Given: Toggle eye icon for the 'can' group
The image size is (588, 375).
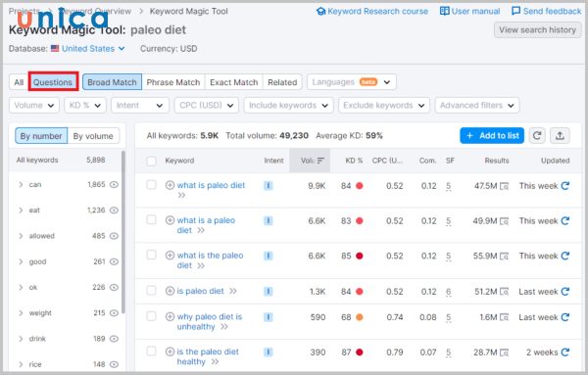Looking at the screenshot, I should pyautogui.click(x=114, y=184).
